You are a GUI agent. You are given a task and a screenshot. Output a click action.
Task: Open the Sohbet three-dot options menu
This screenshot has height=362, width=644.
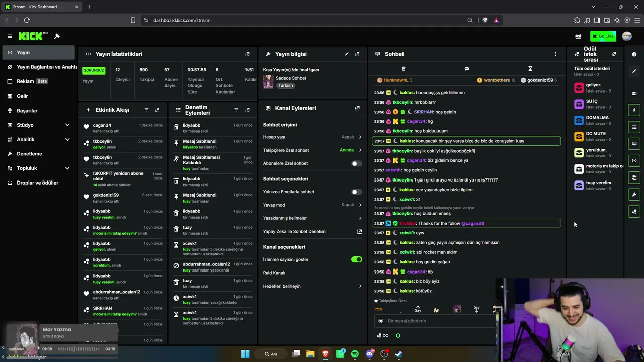(556, 54)
